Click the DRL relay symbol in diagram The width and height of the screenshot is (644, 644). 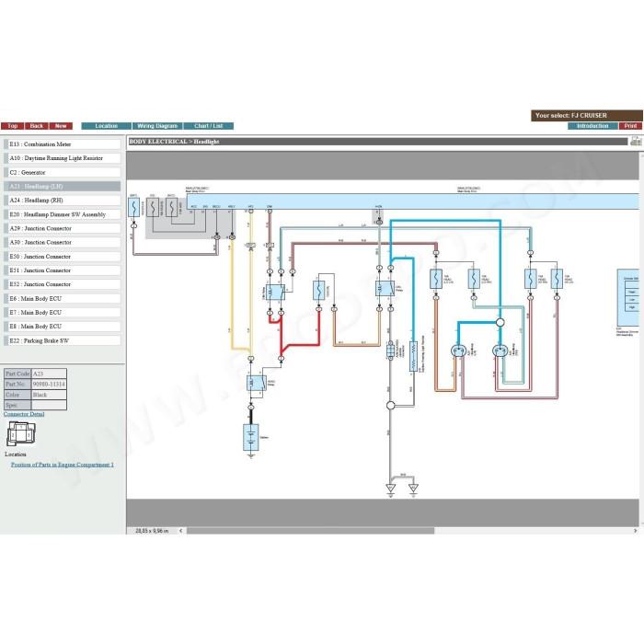[385, 288]
